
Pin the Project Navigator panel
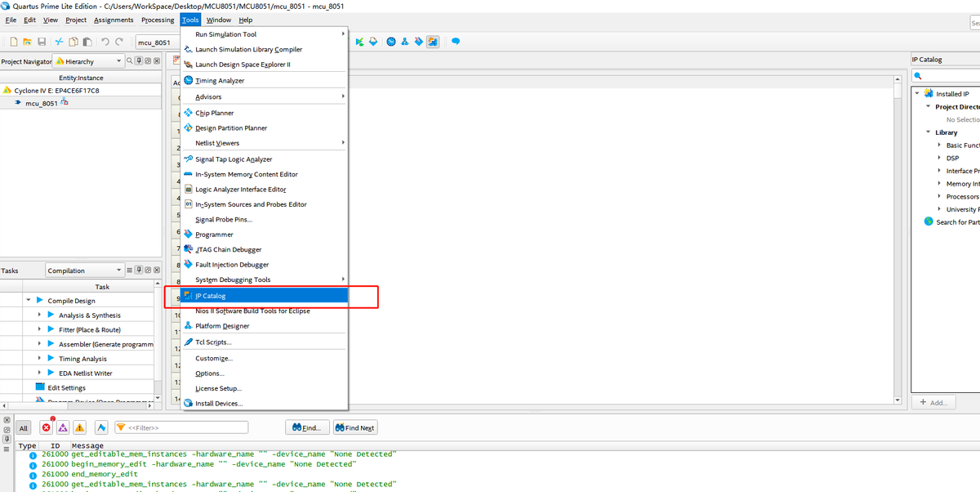pyautogui.click(x=140, y=61)
